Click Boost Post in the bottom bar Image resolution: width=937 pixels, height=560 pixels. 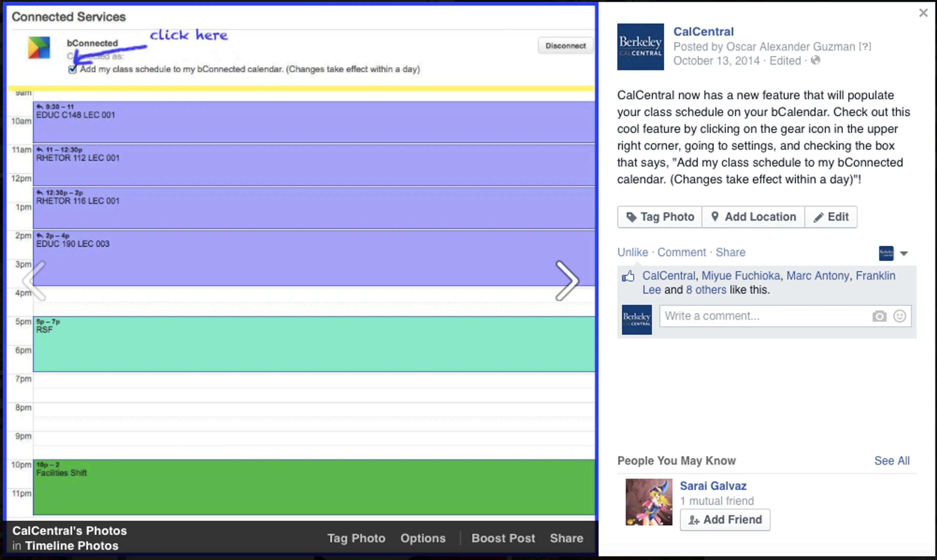503,539
